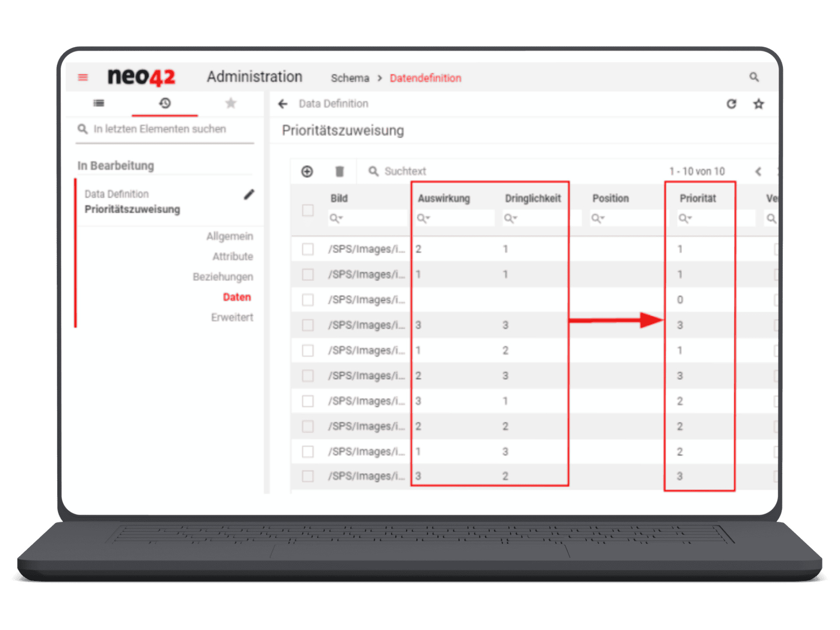
Task: Select the first table row checkbox
Action: (308, 249)
